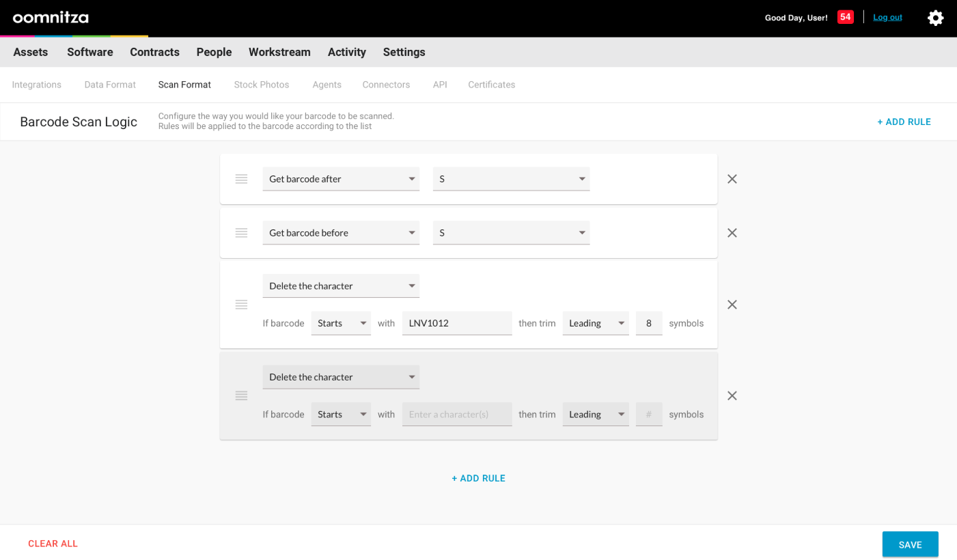Open the 'Leading' trim dropdown in LNV1012 rule
The image size is (957, 560).
595,323
